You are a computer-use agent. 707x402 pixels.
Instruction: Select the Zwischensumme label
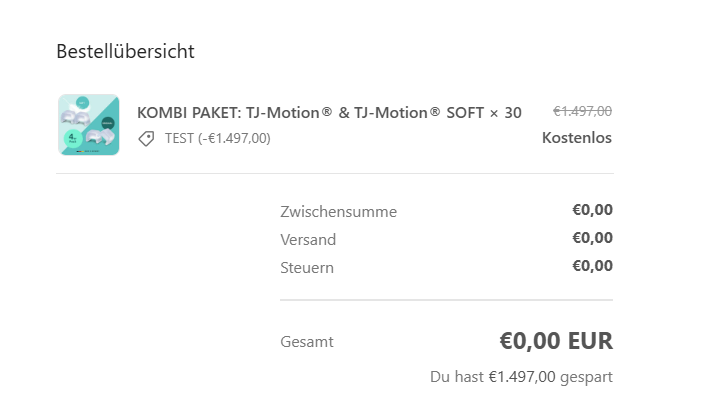point(339,212)
